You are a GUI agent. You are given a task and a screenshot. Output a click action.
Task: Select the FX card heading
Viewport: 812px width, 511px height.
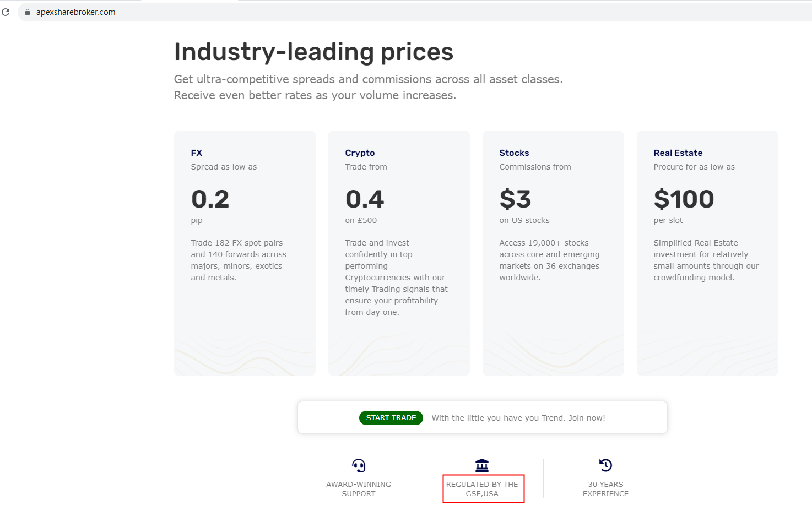coord(197,153)
